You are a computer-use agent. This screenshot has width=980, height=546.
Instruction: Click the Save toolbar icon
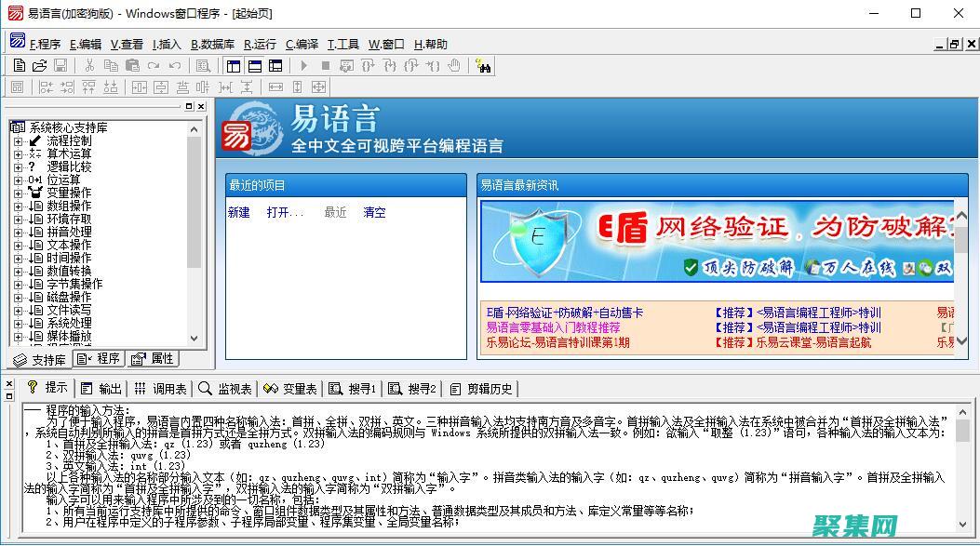[61, 65]
